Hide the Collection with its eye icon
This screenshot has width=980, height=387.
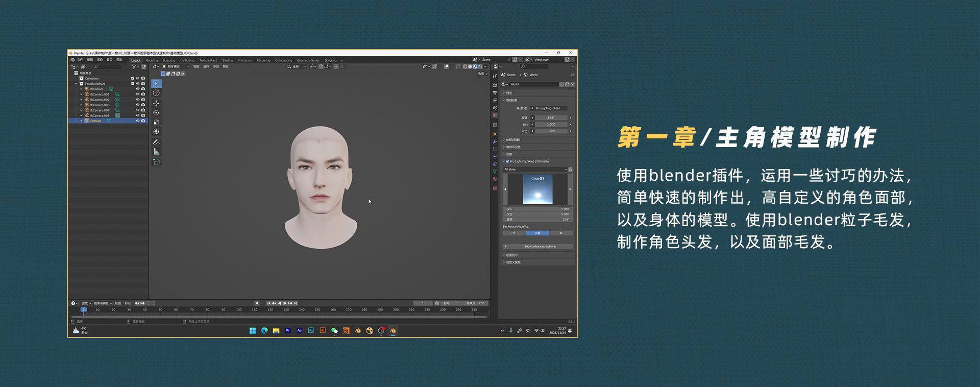[138, 78]
